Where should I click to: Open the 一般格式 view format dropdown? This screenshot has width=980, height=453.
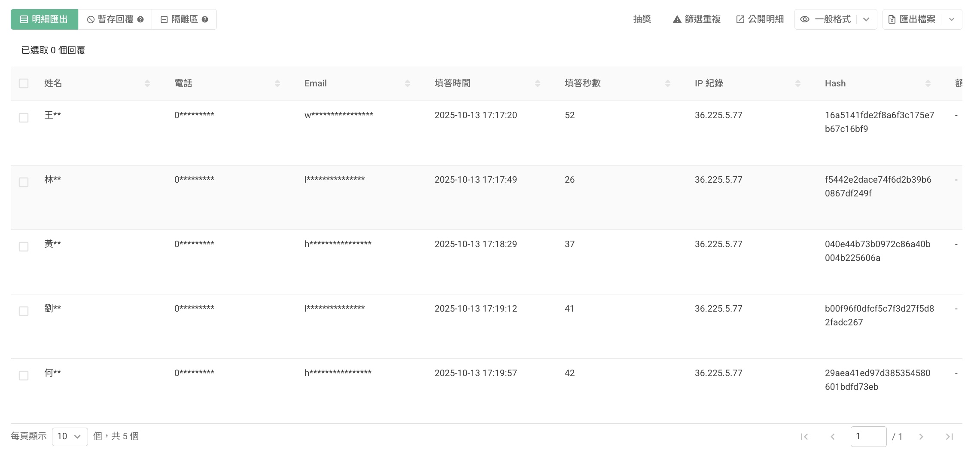pos(866,19)
